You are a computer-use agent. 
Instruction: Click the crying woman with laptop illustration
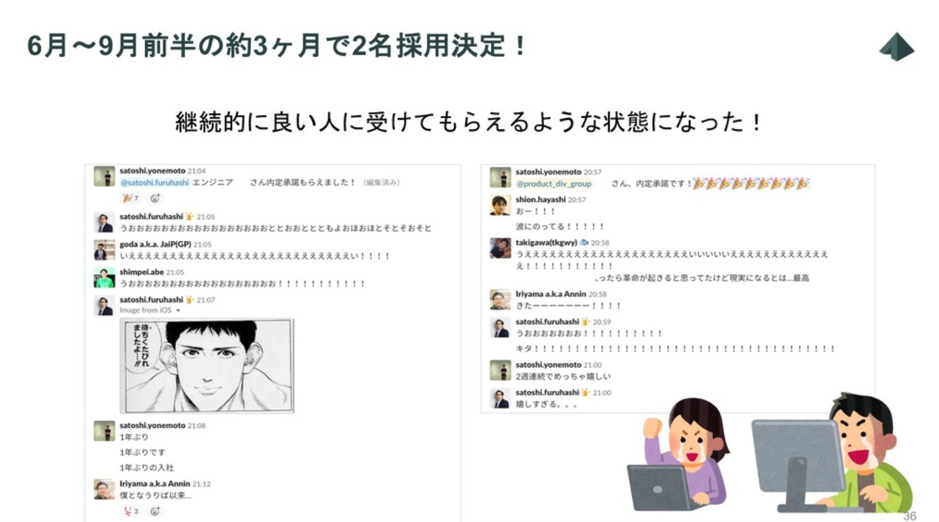tap(680, 454)
